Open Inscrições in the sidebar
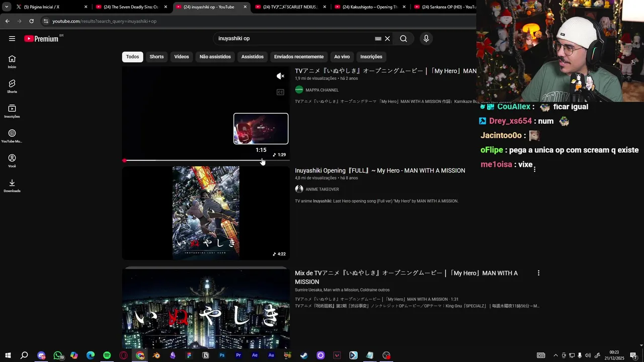Image resolution: width=644 pixels, height=362 pixels. 12,111
